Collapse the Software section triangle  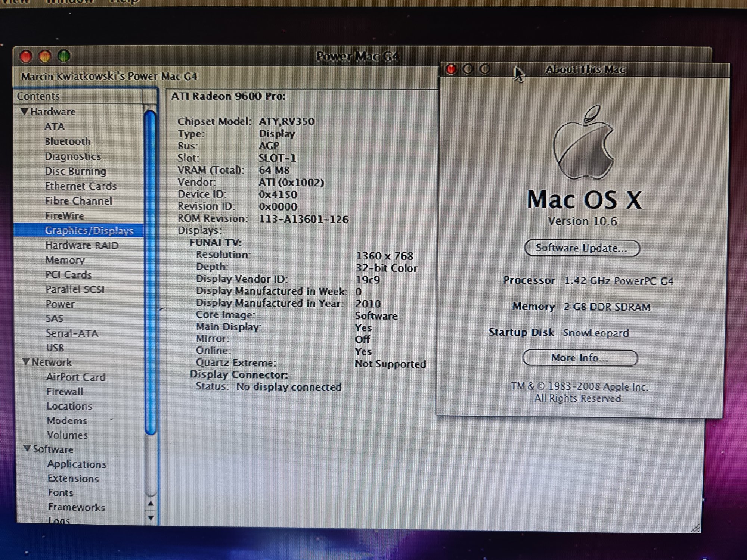click(x=27, y=448)
